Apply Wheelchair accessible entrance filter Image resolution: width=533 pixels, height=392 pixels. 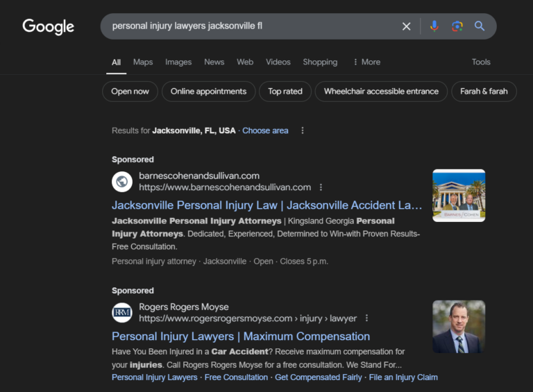381,92
